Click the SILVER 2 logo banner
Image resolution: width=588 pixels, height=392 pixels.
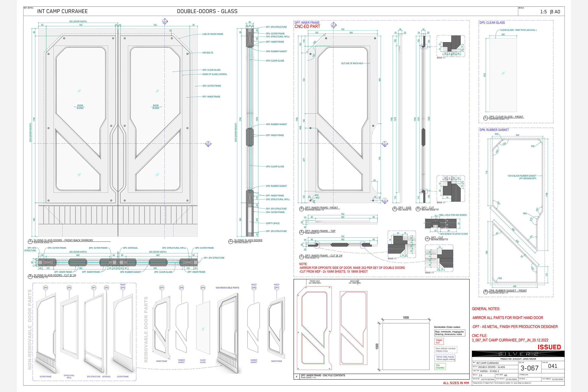[x=518, y=354]
